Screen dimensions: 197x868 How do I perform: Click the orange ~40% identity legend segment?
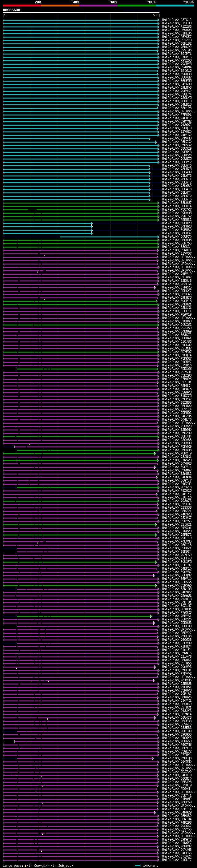click(60, 6)
